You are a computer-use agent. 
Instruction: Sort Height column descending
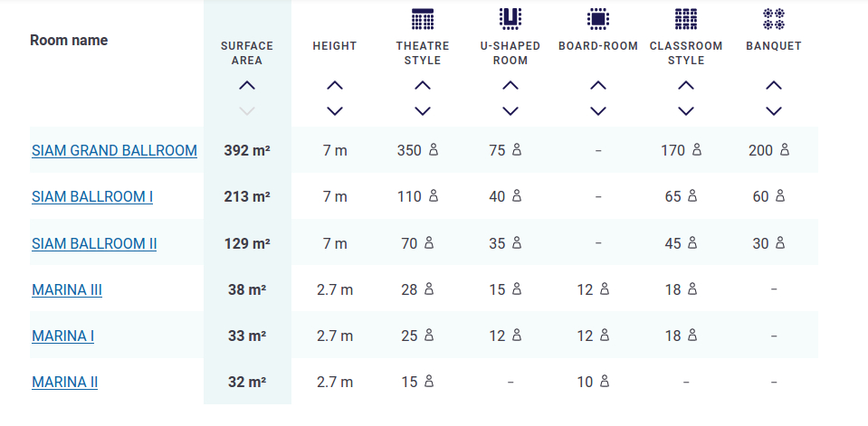coord(335,110)
